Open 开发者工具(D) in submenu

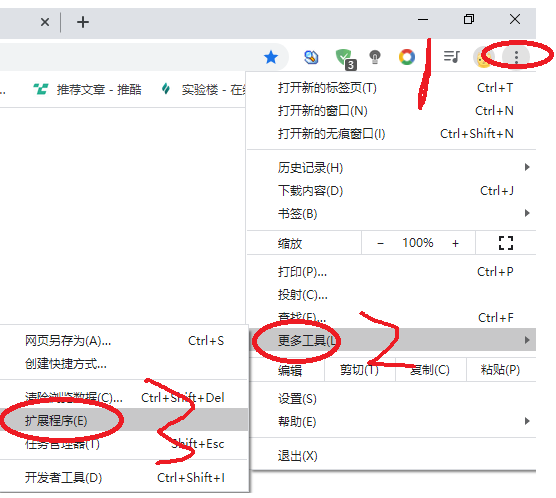[x=124, y=477]
